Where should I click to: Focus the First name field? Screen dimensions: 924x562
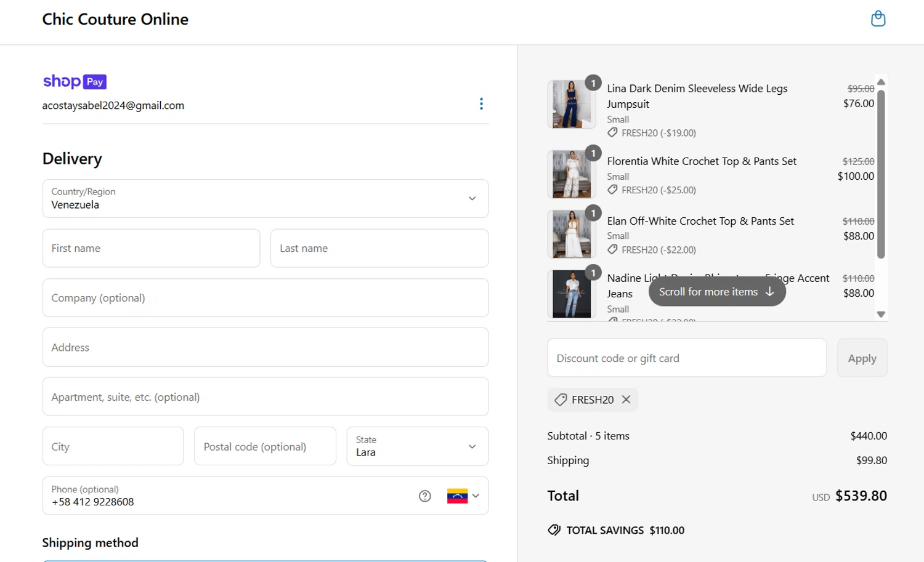152,248
